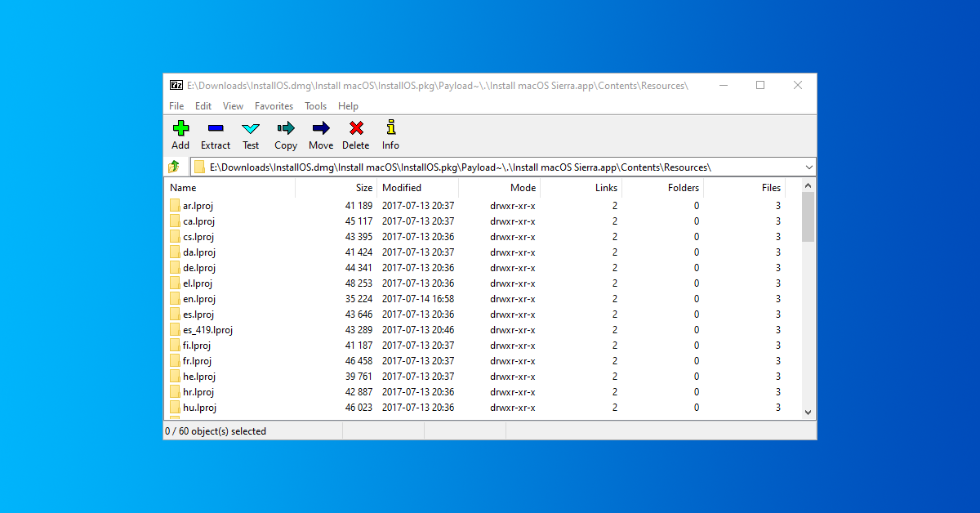Screen dimensions: 980x513
Task: Open the Tools menu
Action: point(315,106)
